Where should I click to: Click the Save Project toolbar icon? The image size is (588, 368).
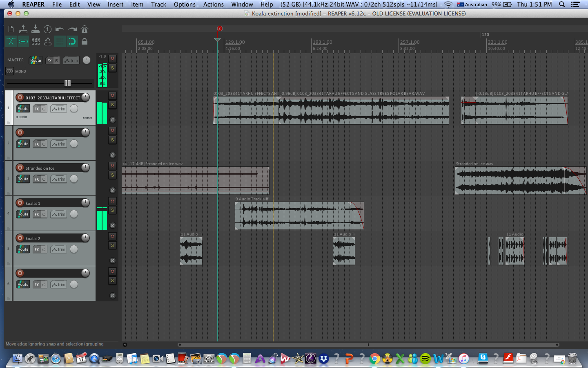coord(36,29)
